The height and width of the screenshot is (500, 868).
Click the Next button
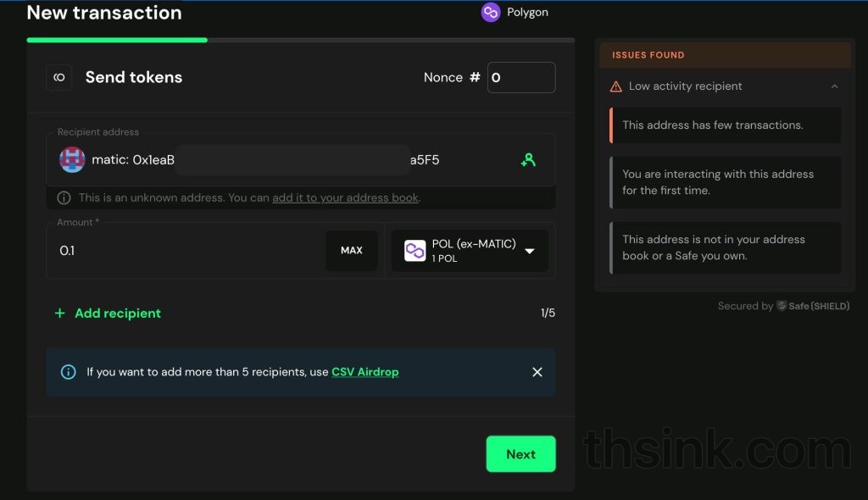click(x=520, y=454)
